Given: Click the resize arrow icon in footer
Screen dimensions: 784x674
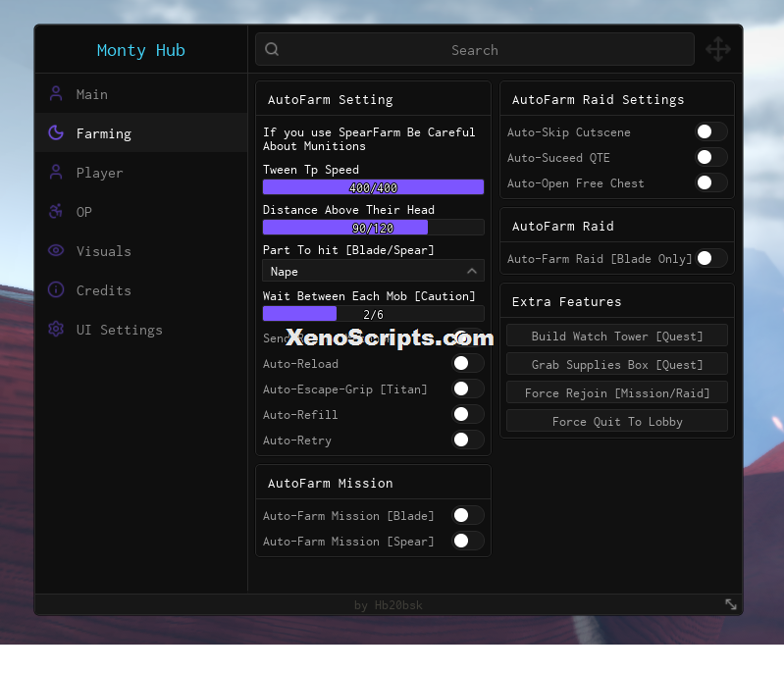Looking at the screenshot, I should 731,604.
